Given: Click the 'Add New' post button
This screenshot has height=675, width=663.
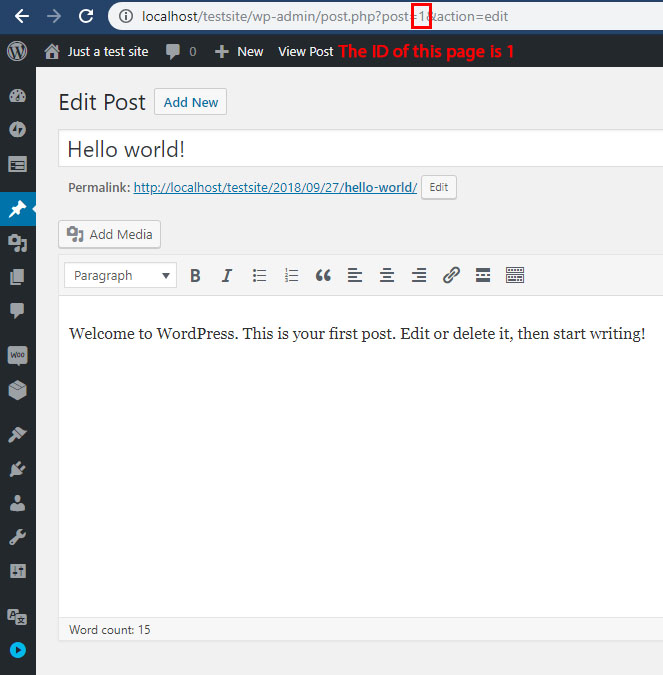Looking at the screenshot, I should [190, 102].
